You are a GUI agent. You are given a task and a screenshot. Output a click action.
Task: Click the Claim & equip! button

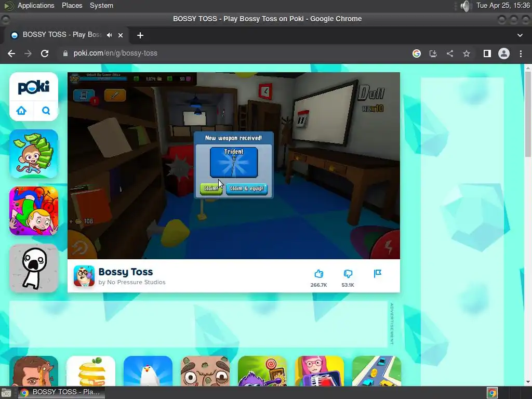pyautogui.click(x=247, y=189)
